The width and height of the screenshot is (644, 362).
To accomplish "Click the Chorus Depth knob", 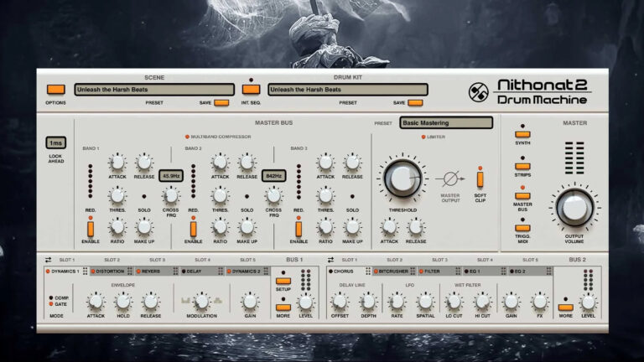I will [x=368, y=302].
